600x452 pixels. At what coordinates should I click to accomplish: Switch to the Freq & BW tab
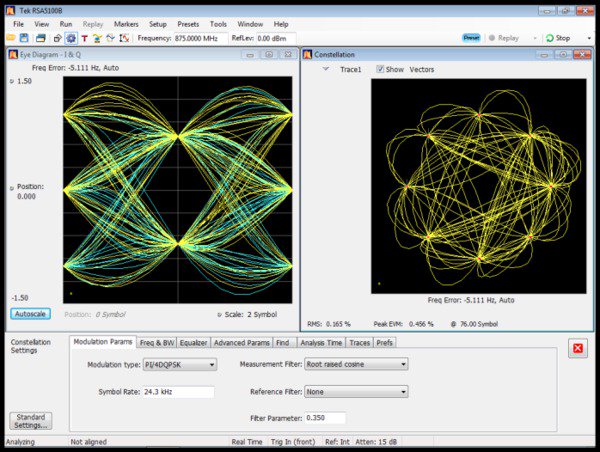(x=158, y=342)
